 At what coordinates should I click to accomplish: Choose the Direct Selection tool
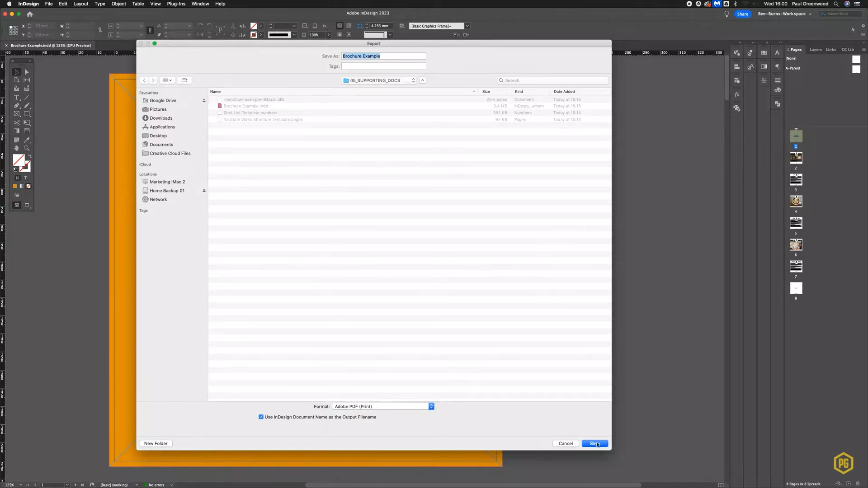click(x=27, y=72)
